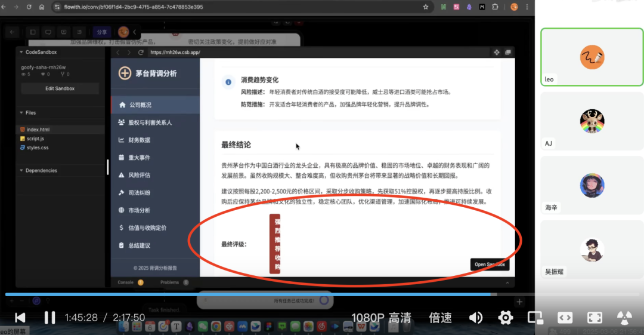Screen dimensions: 644x335
Task: Select 海辛's participant tile
Action: (x=592, y=185)
